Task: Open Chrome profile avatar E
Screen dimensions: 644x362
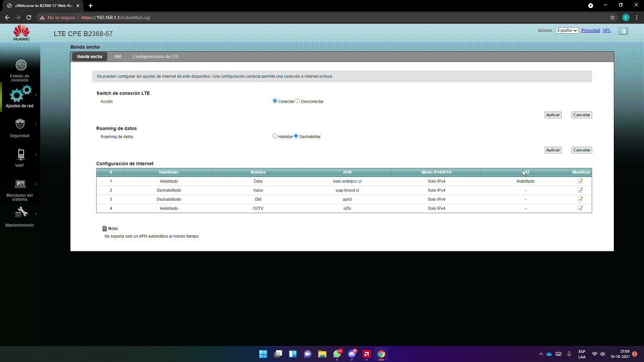Action: [625, 17]
